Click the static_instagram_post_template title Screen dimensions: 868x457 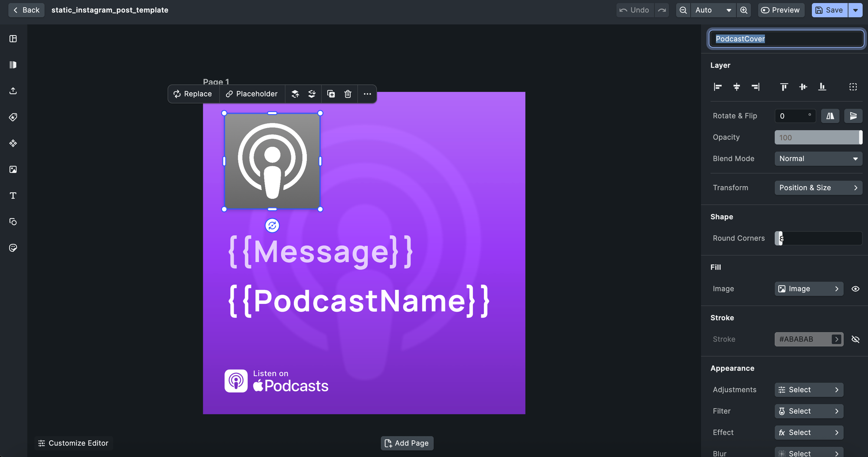coord(110,10)
